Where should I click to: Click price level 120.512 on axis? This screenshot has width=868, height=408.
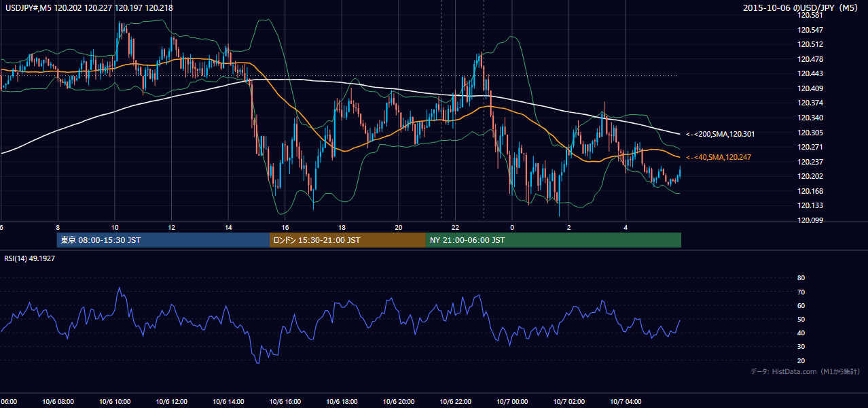(811, 44)
